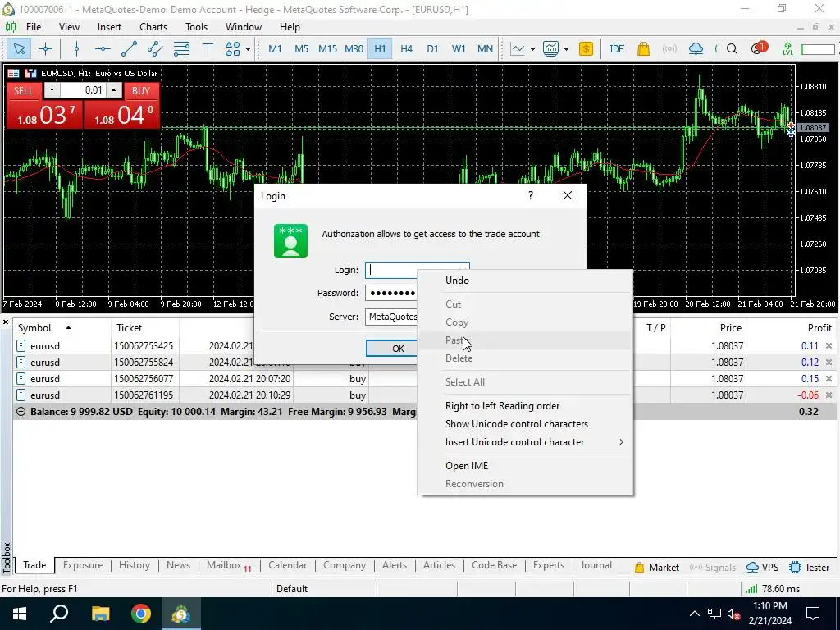
Task: Open the shapes objects tool
Action: pyautogui.click(x=232, y=49)
